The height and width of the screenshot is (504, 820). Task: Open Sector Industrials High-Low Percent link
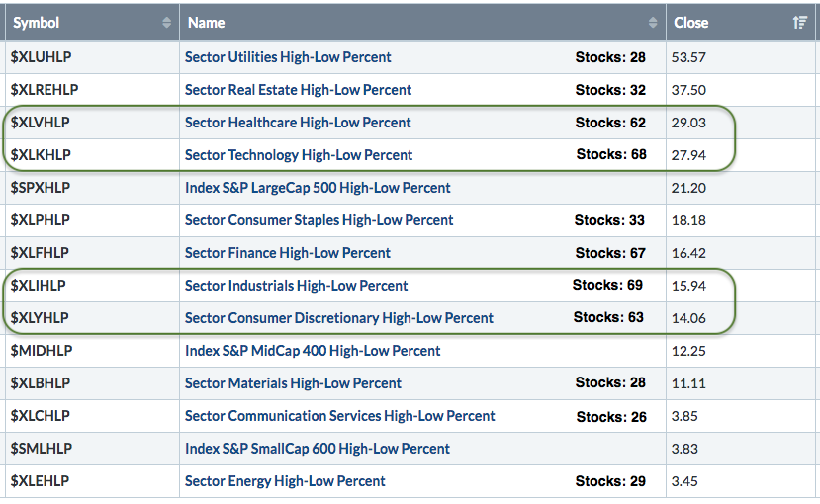(296, 286)
